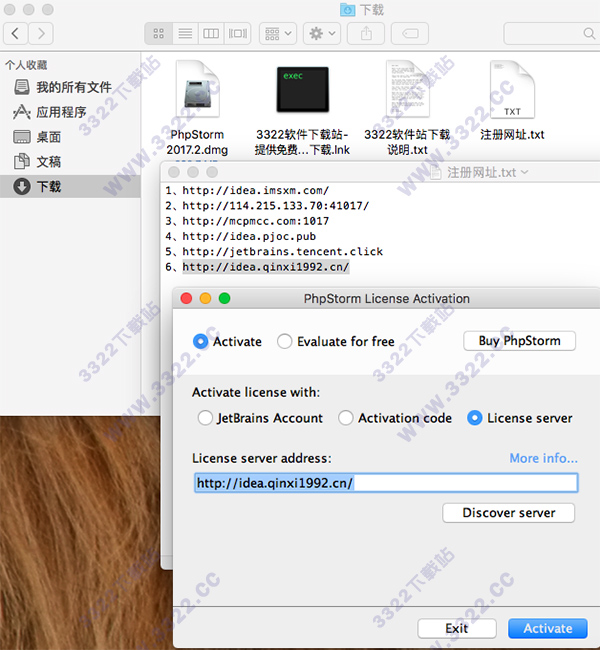This screenshot has height=650, width=600.
Task: Select the PhpStorm 2017.2.dmg file icon
Action: coord(197,89)
